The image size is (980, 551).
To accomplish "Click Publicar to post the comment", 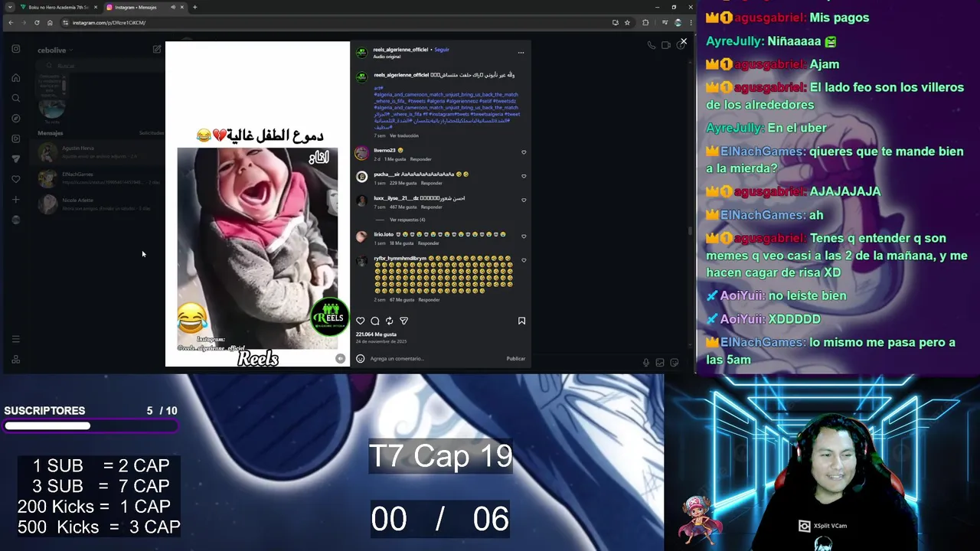I will point(516,358).
